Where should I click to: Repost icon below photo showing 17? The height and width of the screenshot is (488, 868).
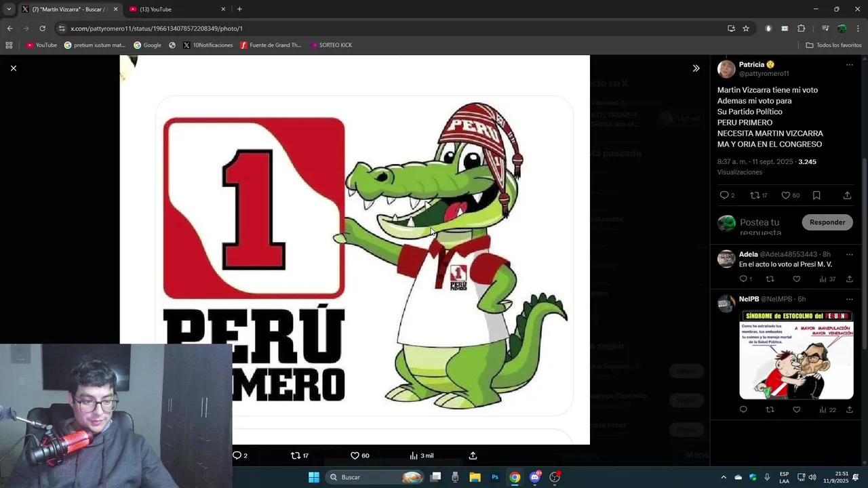[x=299, y=455]
